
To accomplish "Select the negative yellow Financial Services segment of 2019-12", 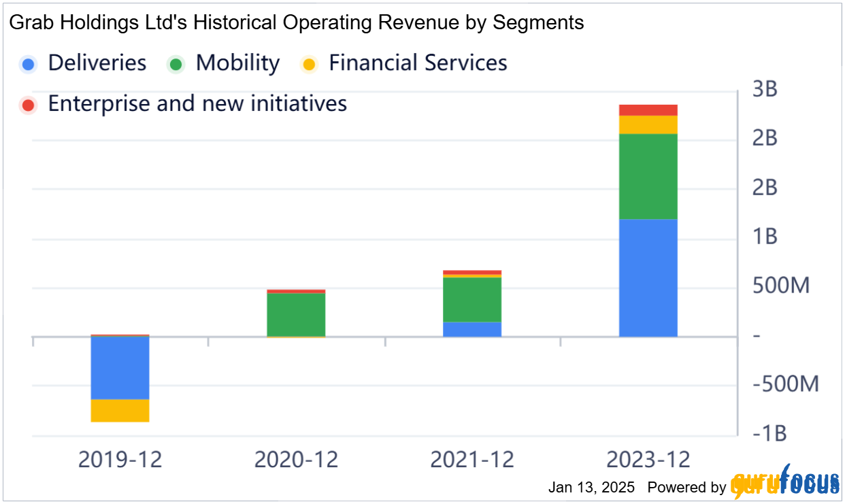I will pos(120,411).
